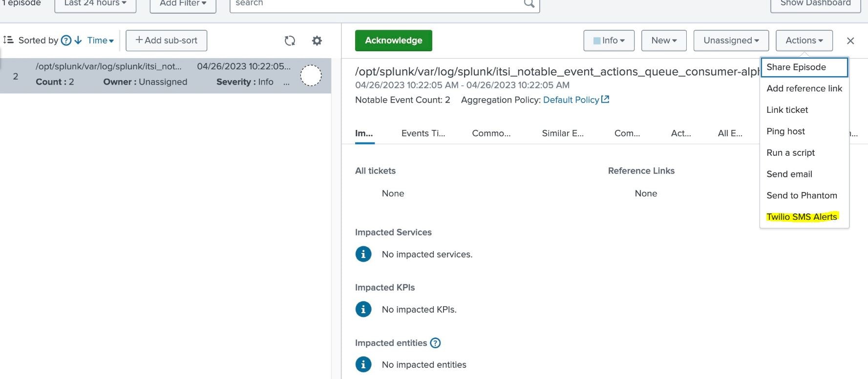Viewport: 868px width, 379px height.
Task: Close the episode details panel
Action: pyautogui.click(x=850, y=41)
